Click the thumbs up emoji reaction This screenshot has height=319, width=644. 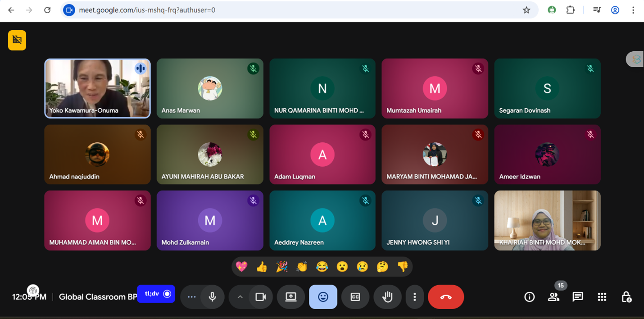point(262,267)
